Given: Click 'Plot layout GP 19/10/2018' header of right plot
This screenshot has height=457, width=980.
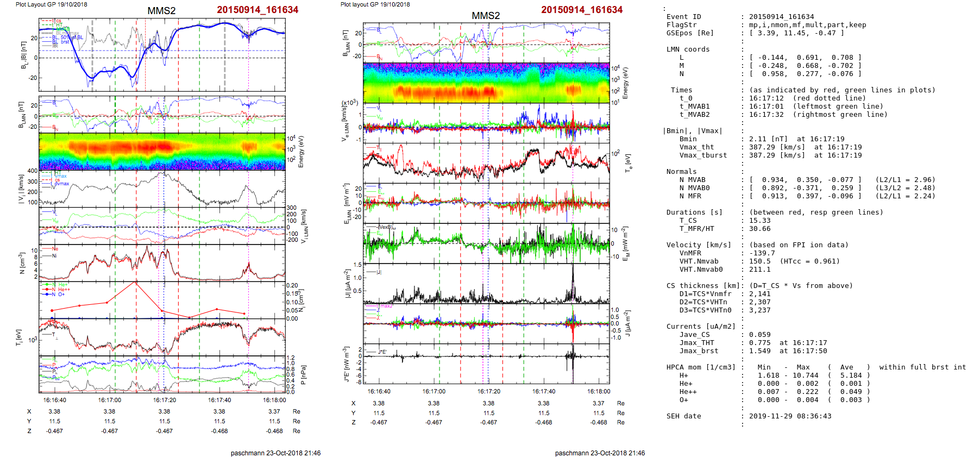Looking at the screenshot, I should pos(375,4).
